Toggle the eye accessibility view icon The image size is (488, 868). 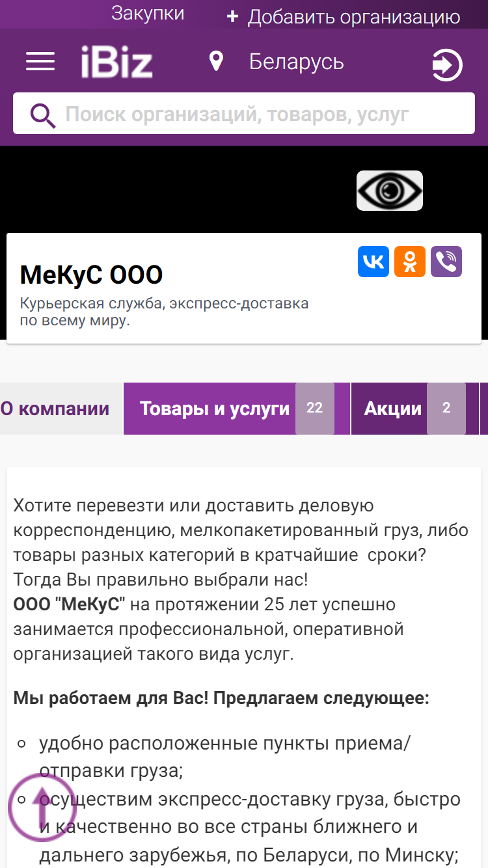point(390,191)
